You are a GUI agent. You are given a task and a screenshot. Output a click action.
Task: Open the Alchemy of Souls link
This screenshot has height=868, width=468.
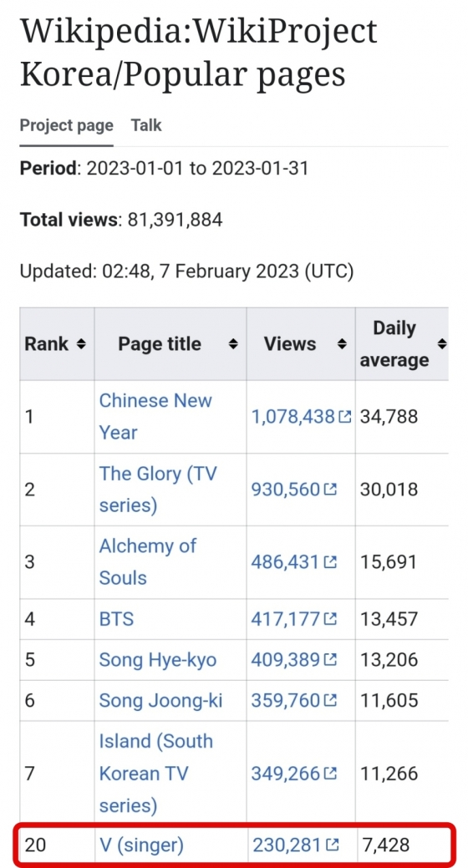click(147, 562)
